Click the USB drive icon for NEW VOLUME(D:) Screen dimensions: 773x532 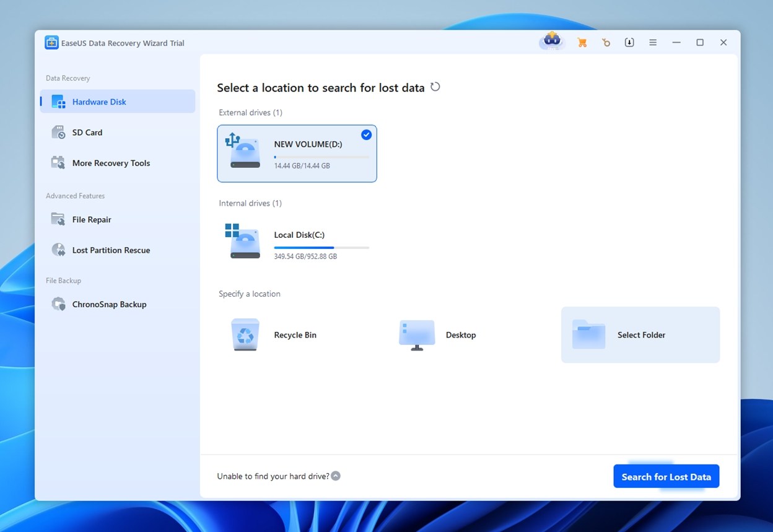click(x=243, y=150)
